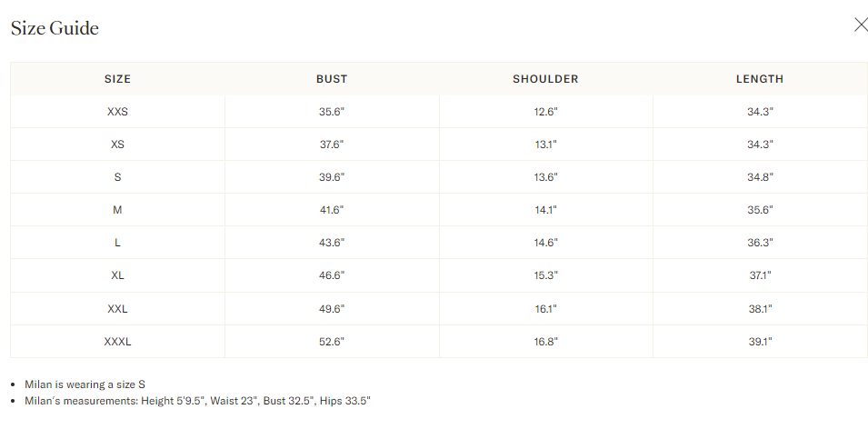Click the BUST column header
Image resolution: width=868 pixels, height=439 pixels.
[x=332, y=79]
